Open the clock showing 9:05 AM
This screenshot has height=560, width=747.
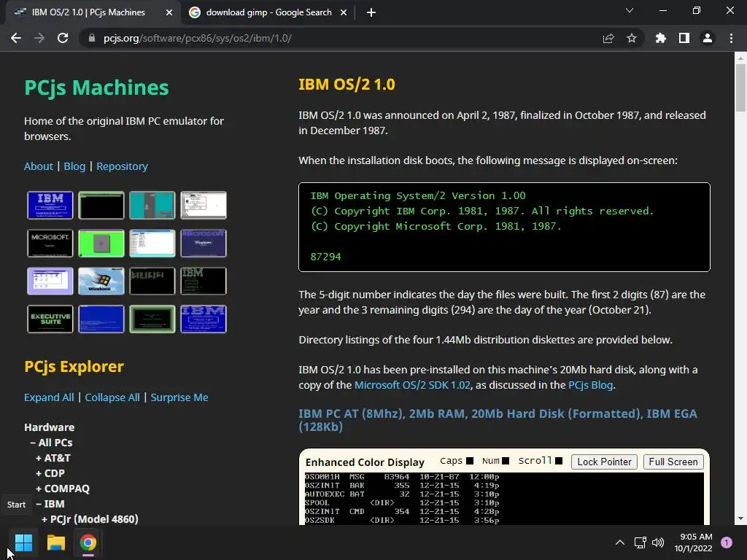(x=694, y=542)
